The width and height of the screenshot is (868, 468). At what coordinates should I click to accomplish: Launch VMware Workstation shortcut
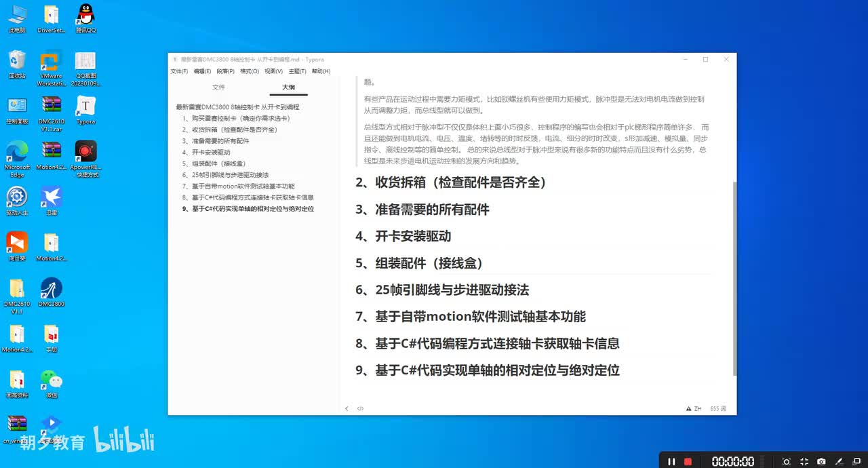[51, 69]
